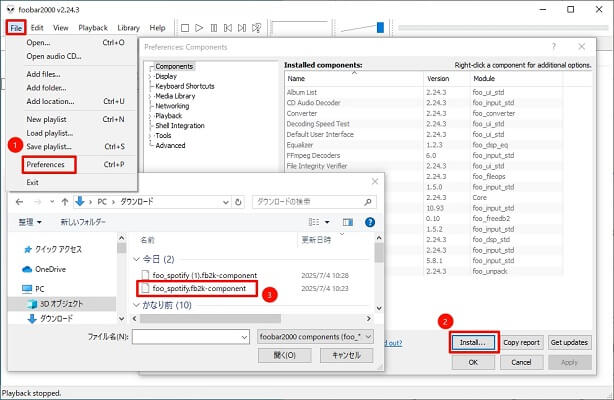Viewport: 614px width, 400px height.
Task: Click the refresh button in address bar
Action: pyautogui.click(x=238, y=203)
